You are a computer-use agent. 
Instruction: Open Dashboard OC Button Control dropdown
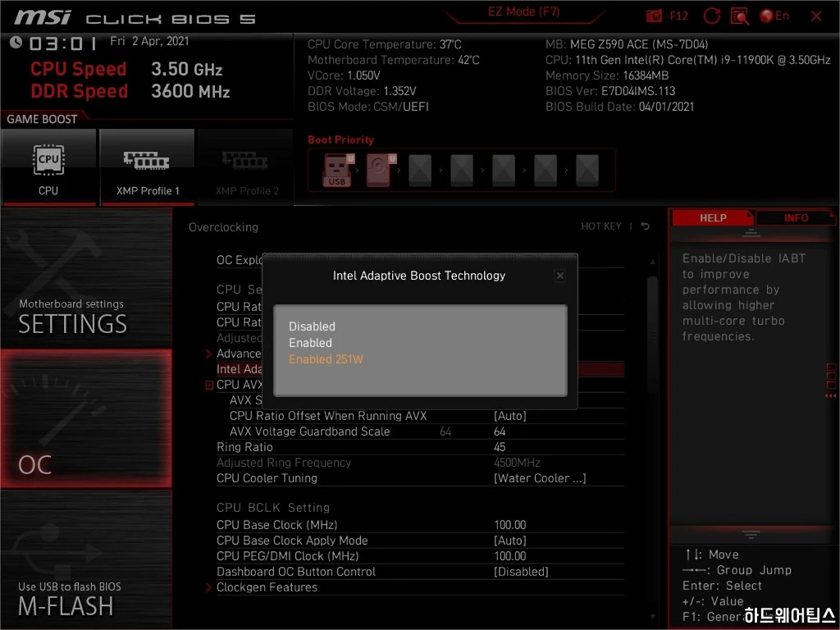[x=521, y=572]
